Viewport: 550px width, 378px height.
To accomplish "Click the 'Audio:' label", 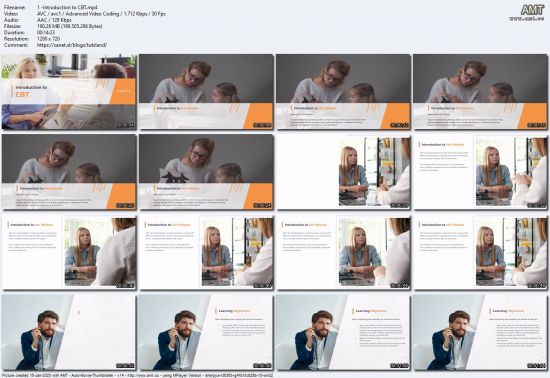I will [x=11, y=20].
